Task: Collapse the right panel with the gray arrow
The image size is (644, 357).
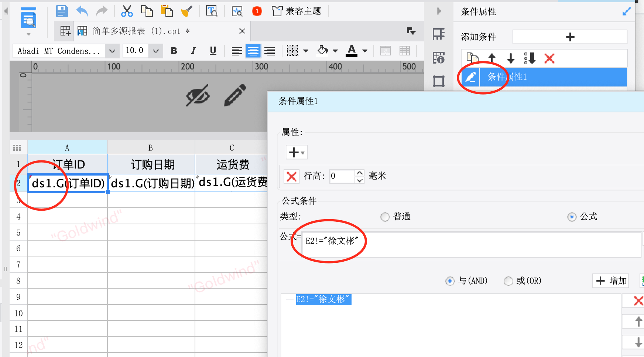Action: click(439, 11)
